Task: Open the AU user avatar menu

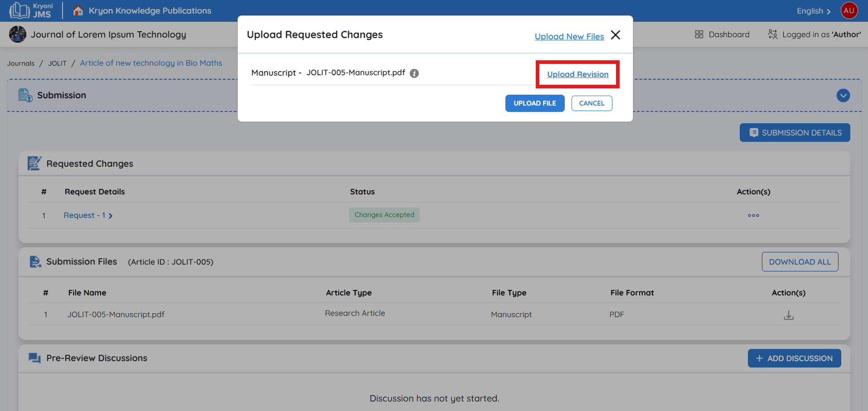Action: (849, 10)
